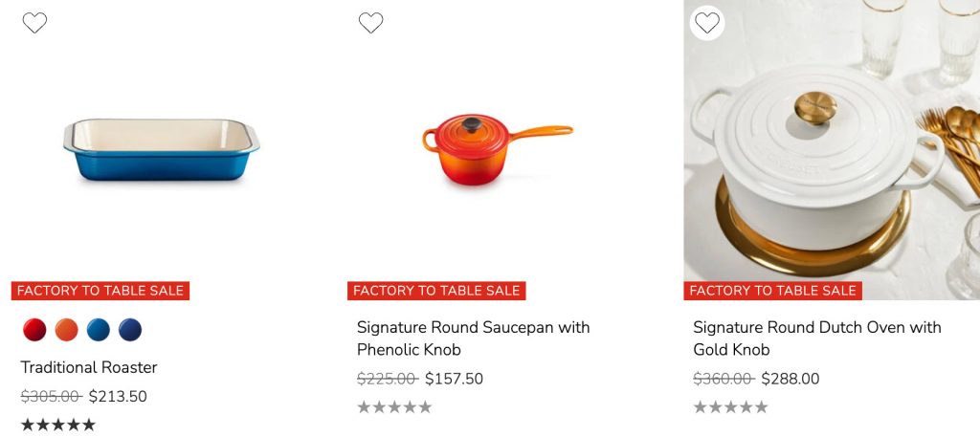The height and width of the screenshot is (437, 980).
Task: View the Traditional Roaster star rating
Action: 58,425
